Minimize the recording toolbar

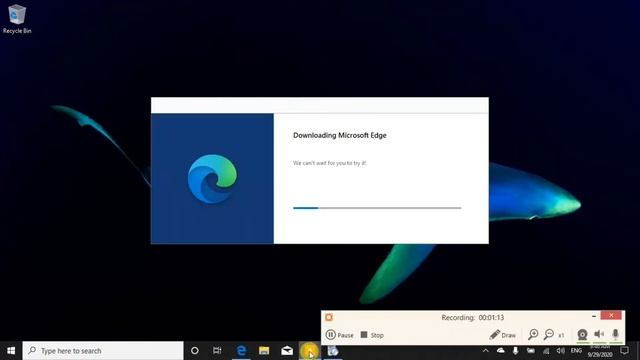594,316
